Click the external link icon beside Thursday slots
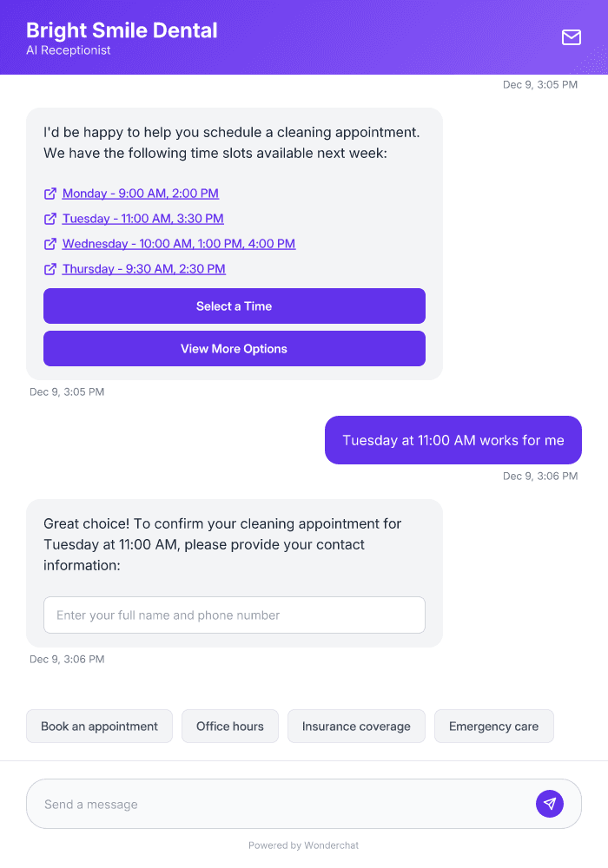This screenshot has width=608, height=868. pyautogui.click(x=50, y=269)
